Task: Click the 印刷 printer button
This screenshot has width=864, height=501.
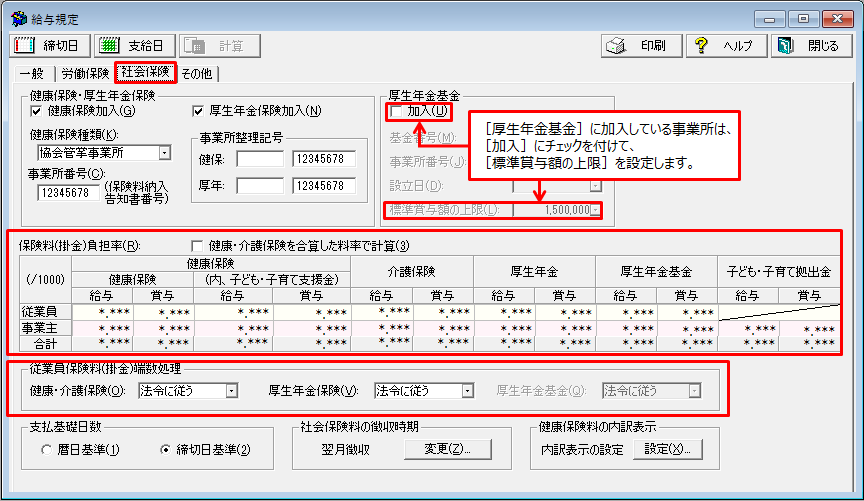Action: click(x=642, y=46)
